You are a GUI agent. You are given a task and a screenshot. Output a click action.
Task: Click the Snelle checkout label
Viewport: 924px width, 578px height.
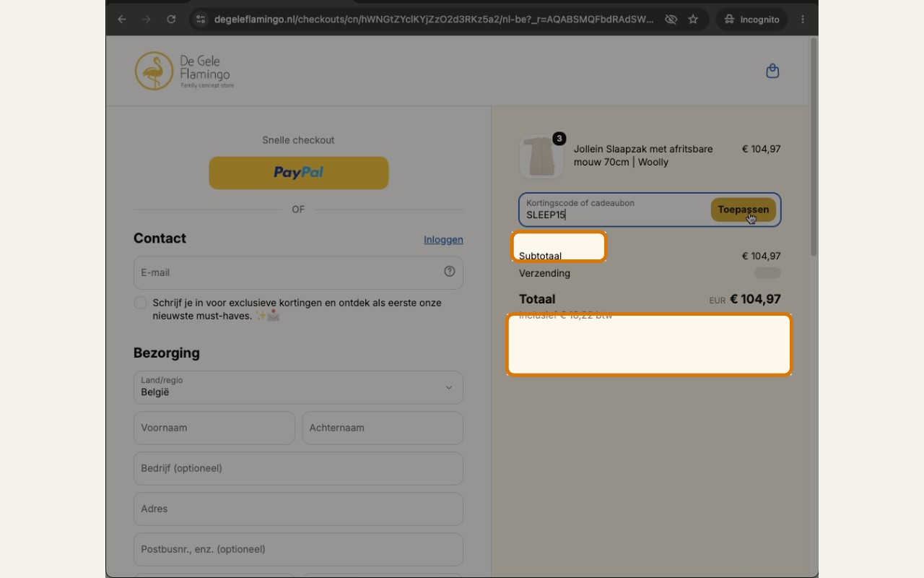click(x=298, y=140)
